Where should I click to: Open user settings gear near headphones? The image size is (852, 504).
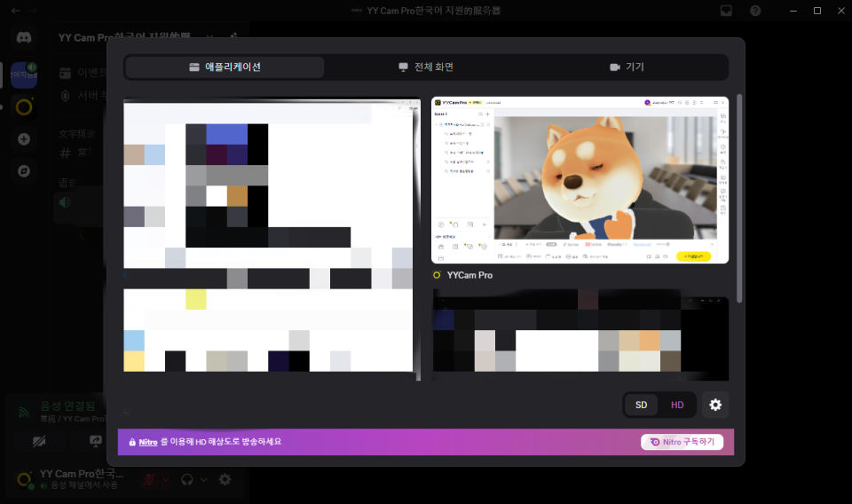click(225, 479)
